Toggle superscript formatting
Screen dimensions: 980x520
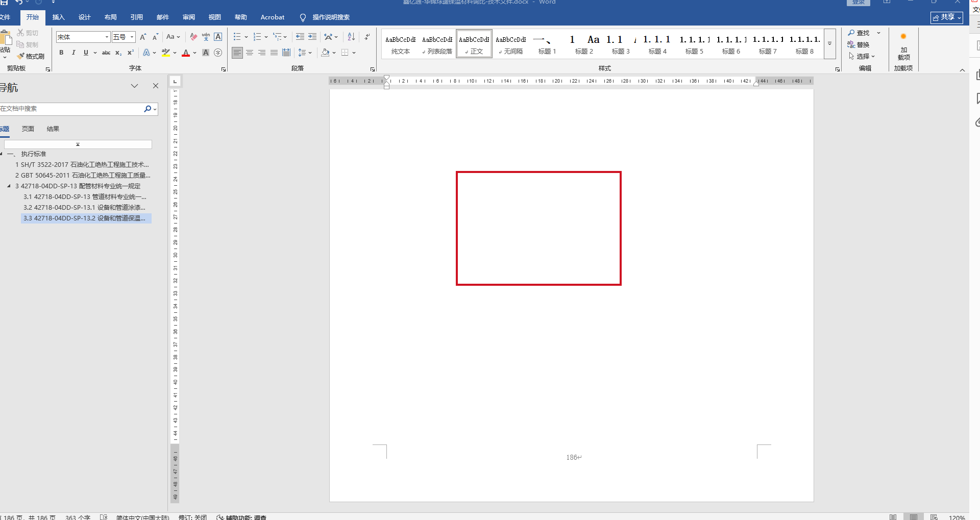click(131, 53)
